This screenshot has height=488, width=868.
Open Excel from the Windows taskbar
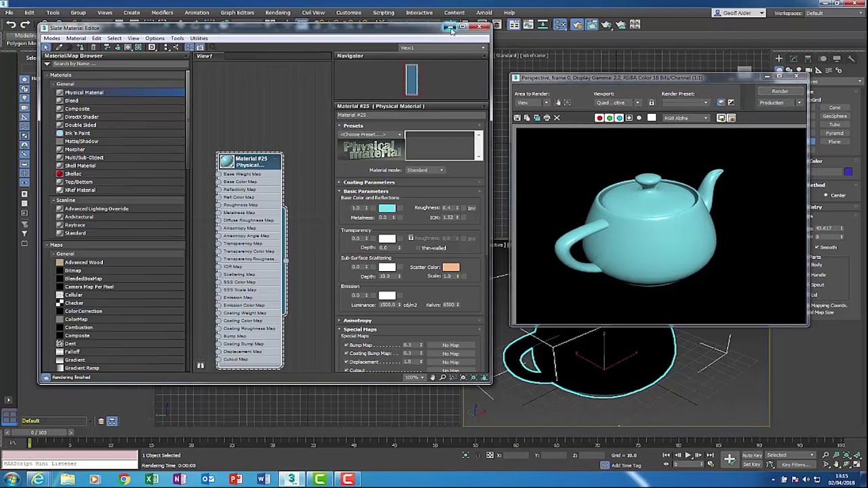click(x=151, y=480)
